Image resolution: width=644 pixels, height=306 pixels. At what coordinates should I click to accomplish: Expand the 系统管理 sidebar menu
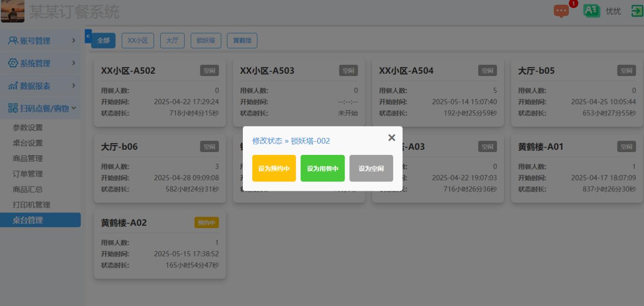click(40, 63)
